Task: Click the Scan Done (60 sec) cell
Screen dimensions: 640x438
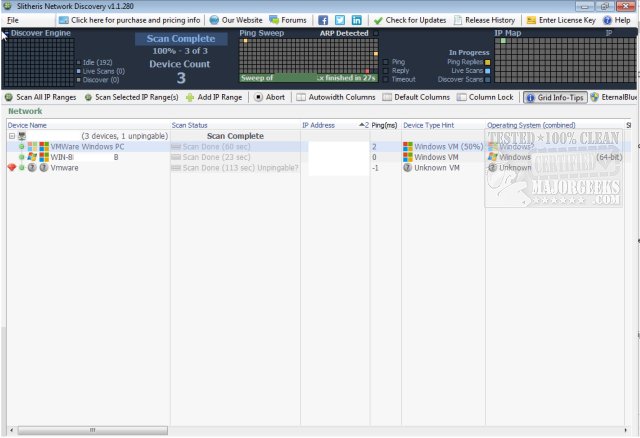Action: pos(235,147)
